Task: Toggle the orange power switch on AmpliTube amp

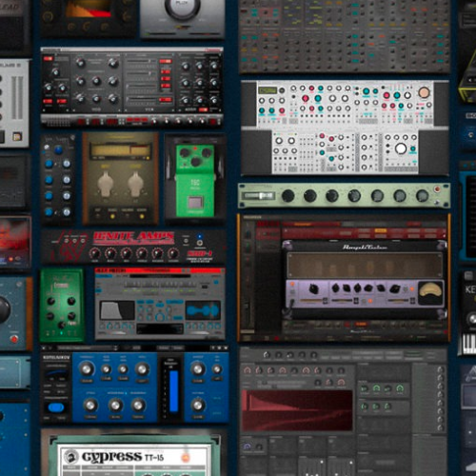Action: tap(292, 285)
